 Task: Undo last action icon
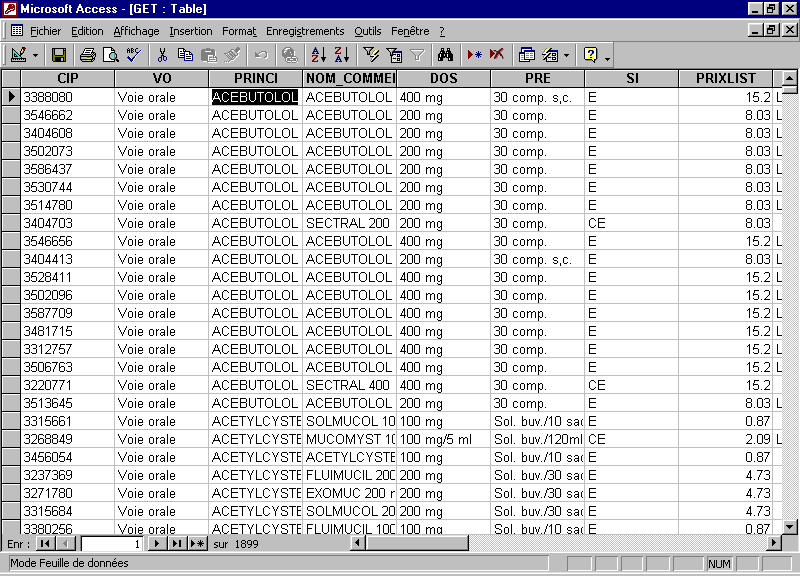(261, 55)
